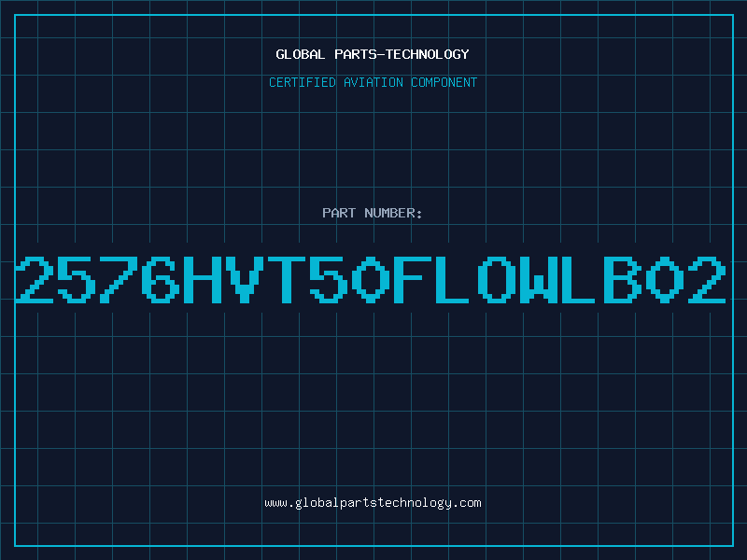Click the CERTIFIED AVIATION COMPONENT subtitle
This screenshot has width=747, height=560.
click(x=373, y=82)
